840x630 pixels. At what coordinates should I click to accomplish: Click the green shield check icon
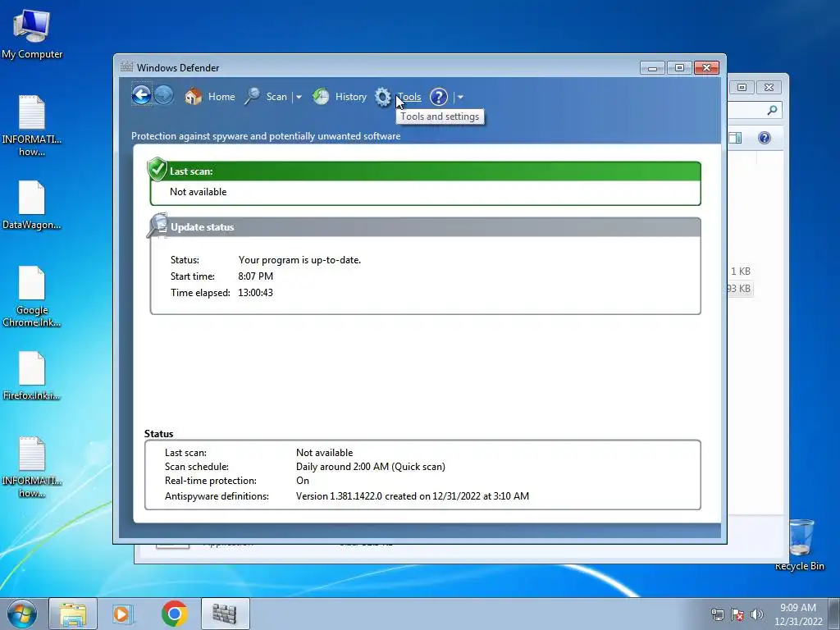tap(157, 169)
